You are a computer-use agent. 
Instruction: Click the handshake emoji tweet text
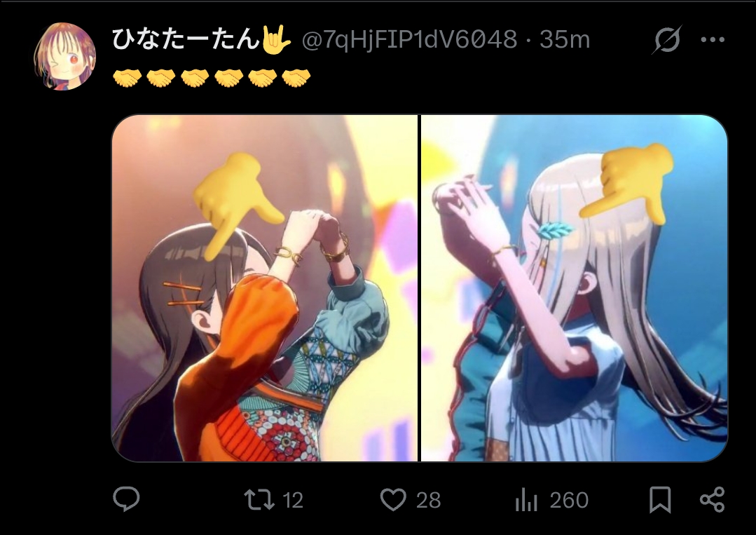tap(212, 78)
